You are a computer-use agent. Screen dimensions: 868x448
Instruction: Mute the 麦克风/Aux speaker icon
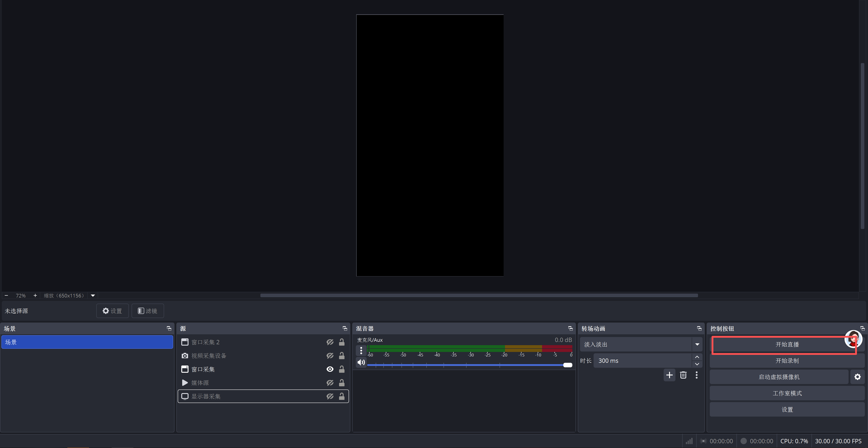point(361,362)
